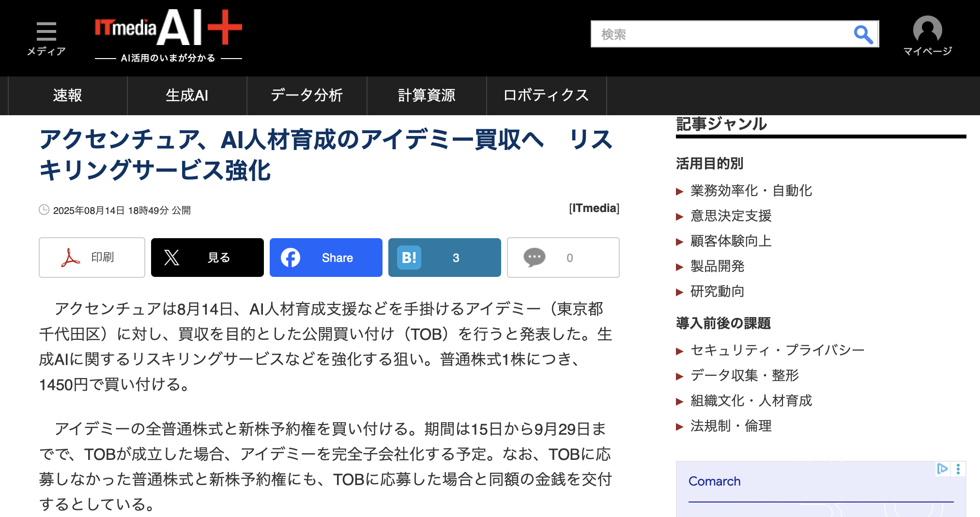
Task: Click the Hatena B! bookmark button
Action: pyautogui.click(x=444, y=258)
